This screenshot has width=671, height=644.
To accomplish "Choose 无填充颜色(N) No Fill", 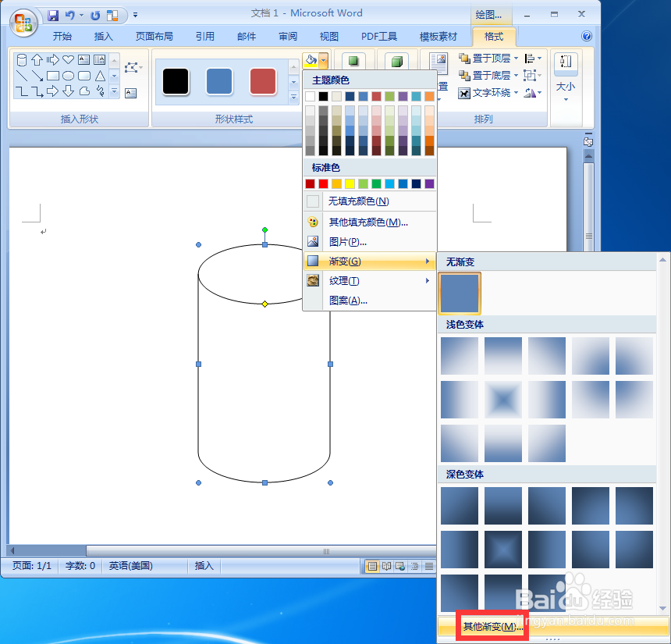I will (x=370, y=201).
